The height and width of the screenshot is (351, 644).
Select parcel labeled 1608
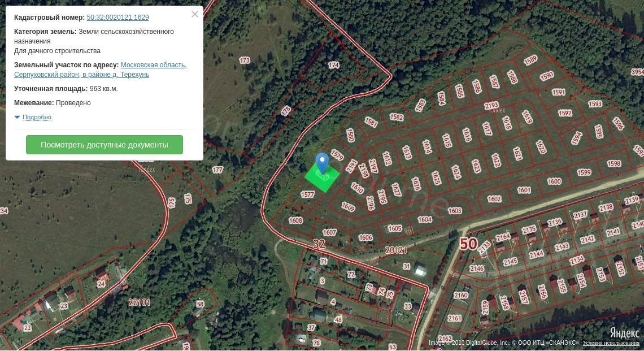(x=295, y=220)
